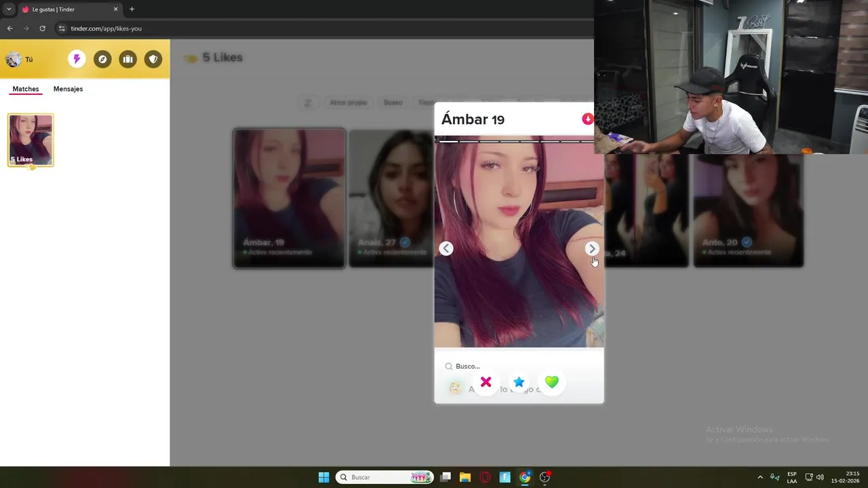Click the Boost lightning bolt icon
The image size is (868, 488).
click(x=77, y=59)
